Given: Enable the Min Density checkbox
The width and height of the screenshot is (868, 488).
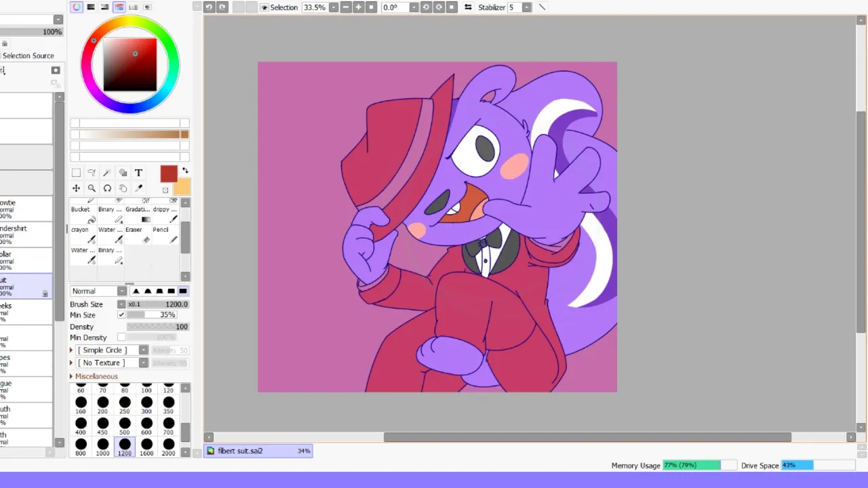Looking at the screenshot, I should tap(121, 338).
